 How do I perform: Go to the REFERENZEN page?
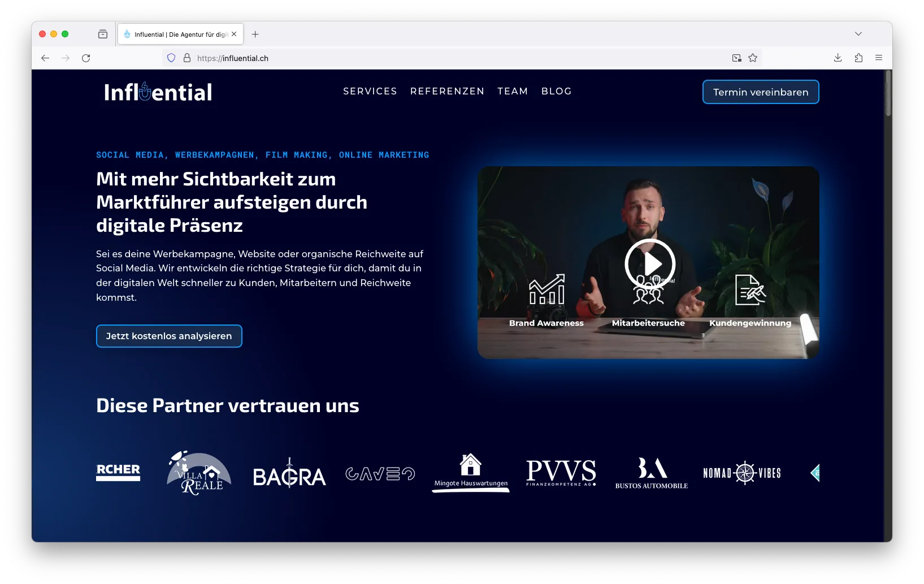(447, 91)
